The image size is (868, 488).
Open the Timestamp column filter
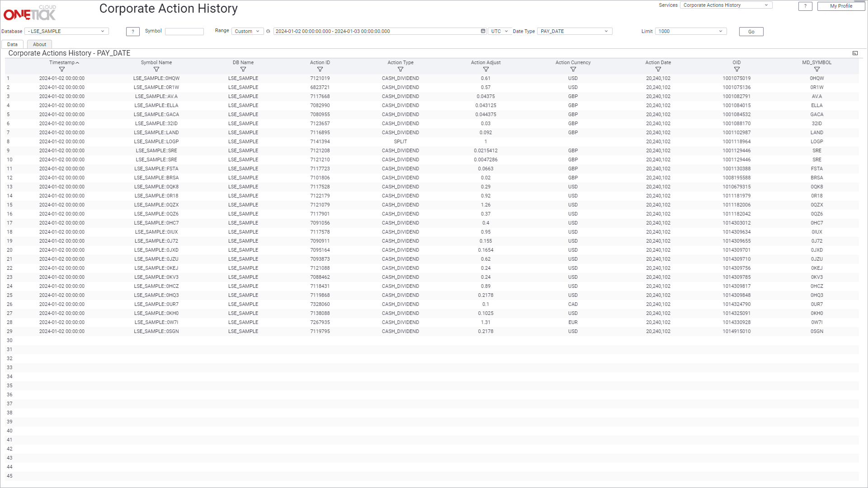coord(62,70)
